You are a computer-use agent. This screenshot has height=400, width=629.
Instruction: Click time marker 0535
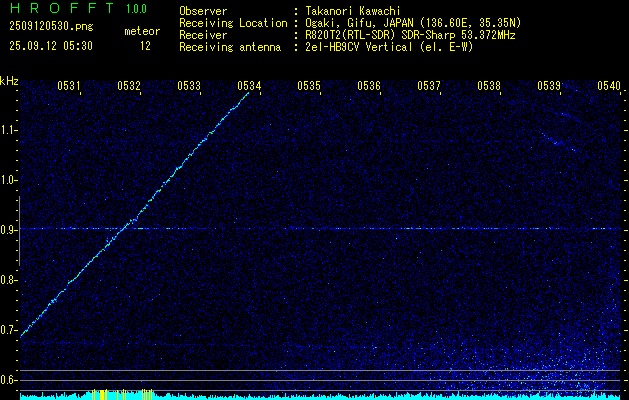[x=309, y=85]
